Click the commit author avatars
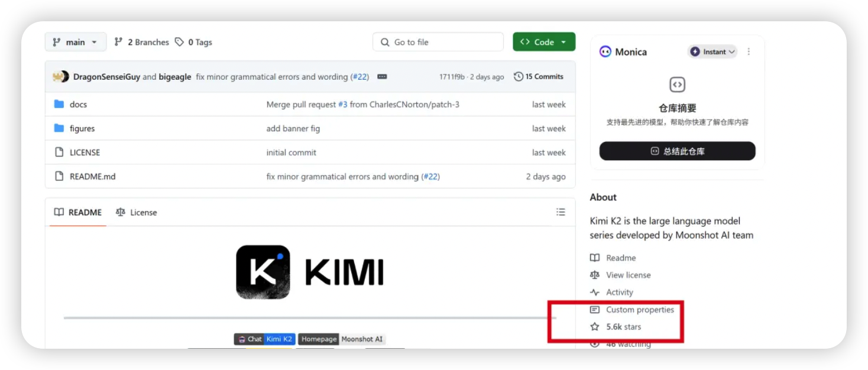 [61, 76]
